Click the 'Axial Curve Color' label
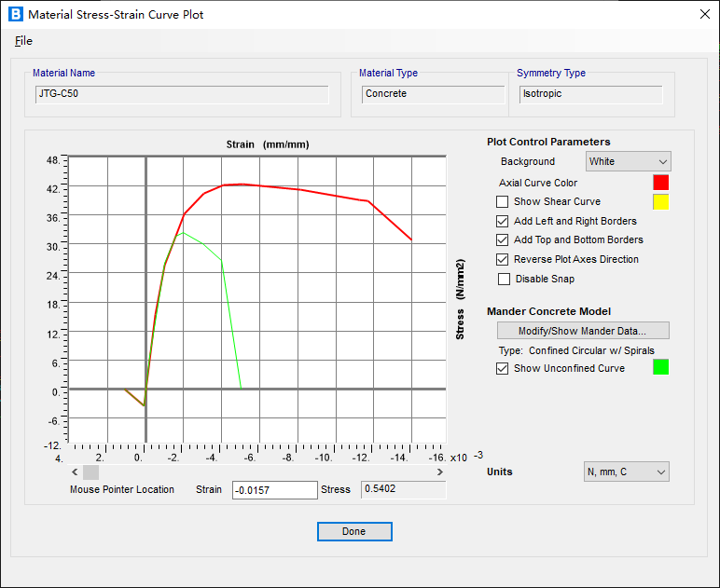This screenshot has width=720, height=588. 538,183
